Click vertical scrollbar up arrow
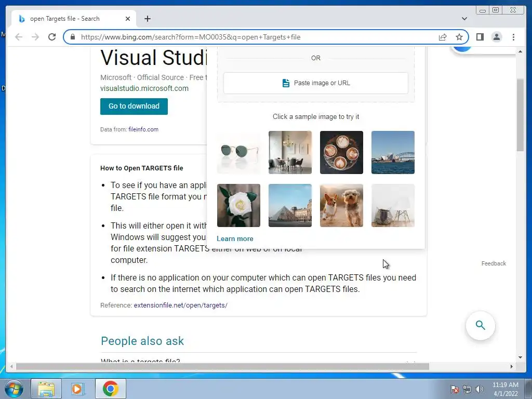532x399 pixels. pyautogui.click(x=520, y=51)
